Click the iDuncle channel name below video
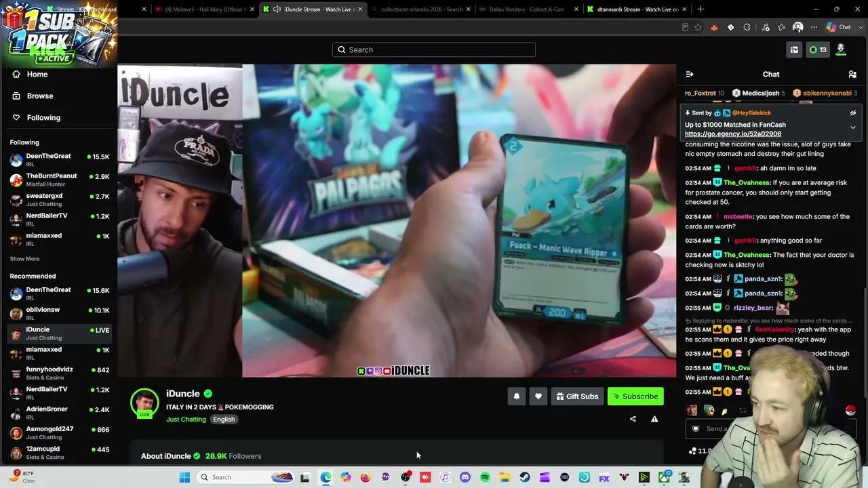868x488 pixels. tap(183, 394)
